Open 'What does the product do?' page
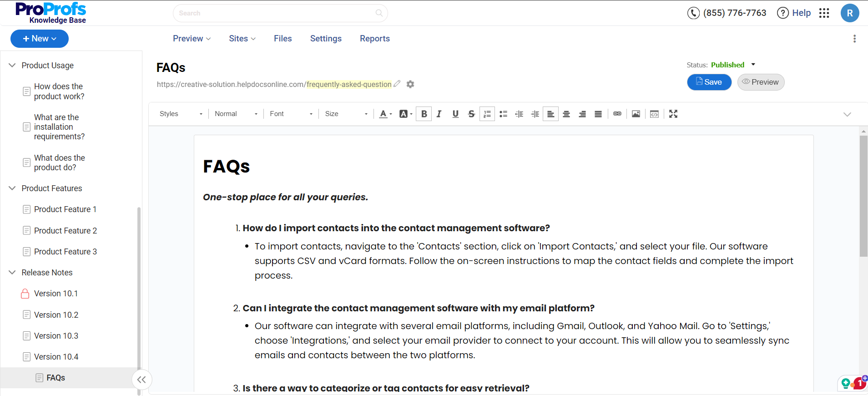 pyautogui.click(x=59, y=162)
